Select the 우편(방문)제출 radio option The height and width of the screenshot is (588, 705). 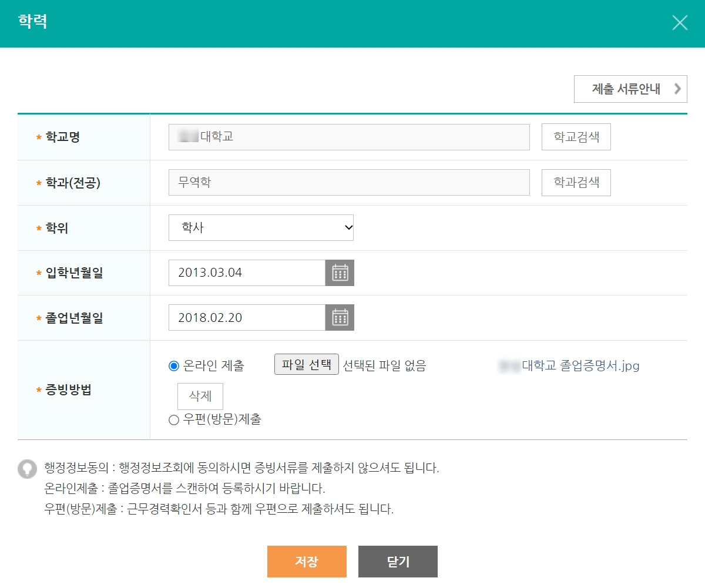pyautogui.click(x=173, y=419)
